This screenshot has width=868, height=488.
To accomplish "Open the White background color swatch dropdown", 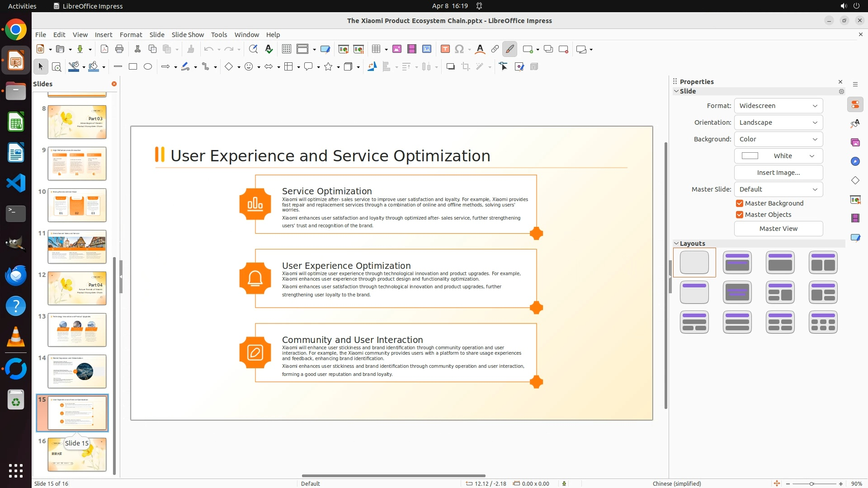I will (778, 156).
